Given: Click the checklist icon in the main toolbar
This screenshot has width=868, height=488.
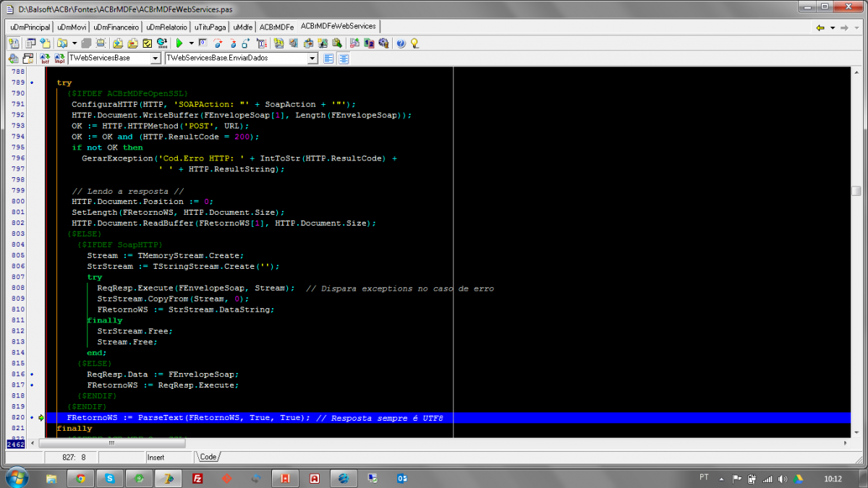Looking at the screenshot, I should point(147,43).
